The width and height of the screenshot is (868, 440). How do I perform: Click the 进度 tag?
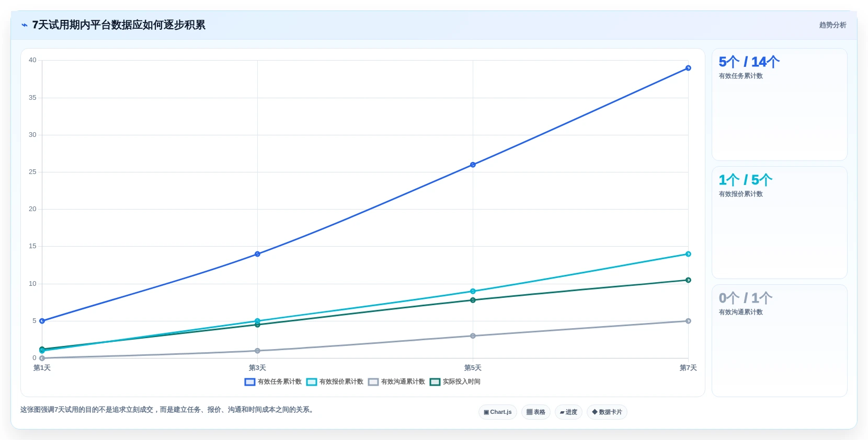tap(568, 412)
